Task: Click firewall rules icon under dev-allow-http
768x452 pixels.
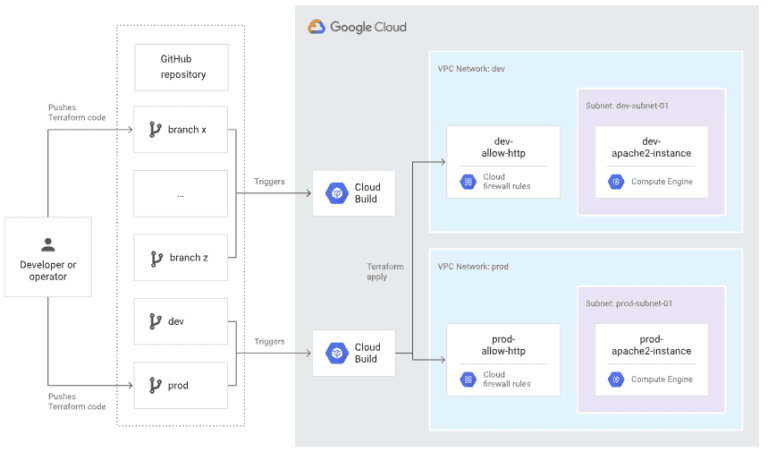Action: 468,182
